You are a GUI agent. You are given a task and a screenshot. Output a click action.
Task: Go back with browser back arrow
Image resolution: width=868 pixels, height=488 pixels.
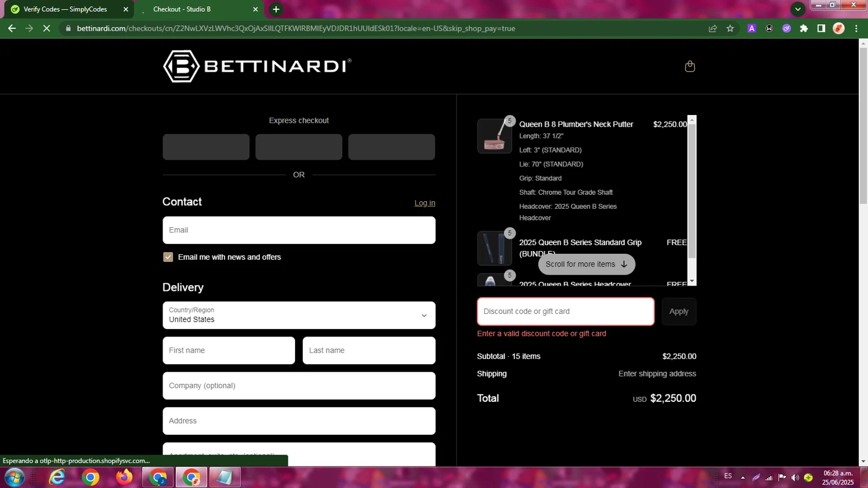click(x=12, y=28)
